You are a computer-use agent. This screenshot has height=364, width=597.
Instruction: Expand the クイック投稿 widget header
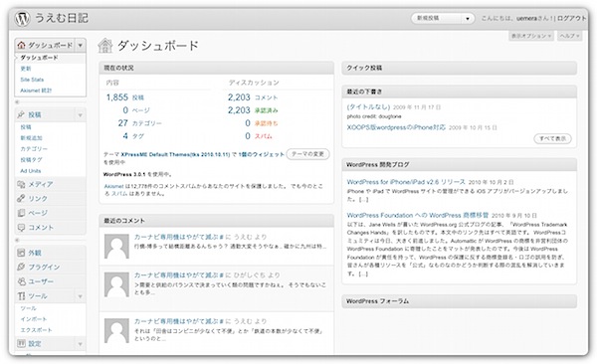tap(459, 68)
